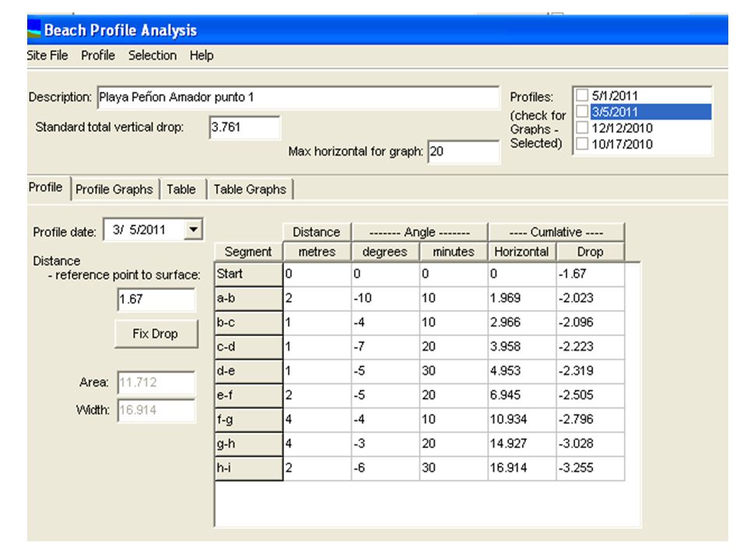
Task: Click the Width value field
Action: (x=156, y=410)
